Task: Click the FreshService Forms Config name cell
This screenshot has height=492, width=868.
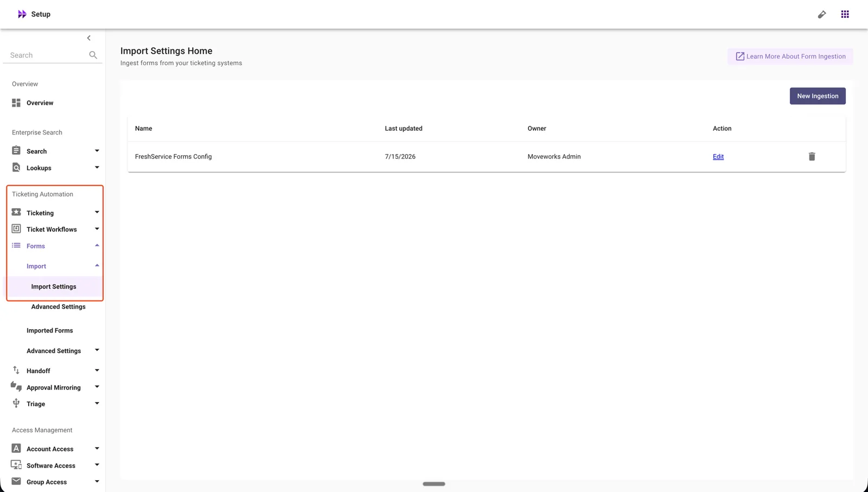Action: pyautogui.click(x=174, y=157)
